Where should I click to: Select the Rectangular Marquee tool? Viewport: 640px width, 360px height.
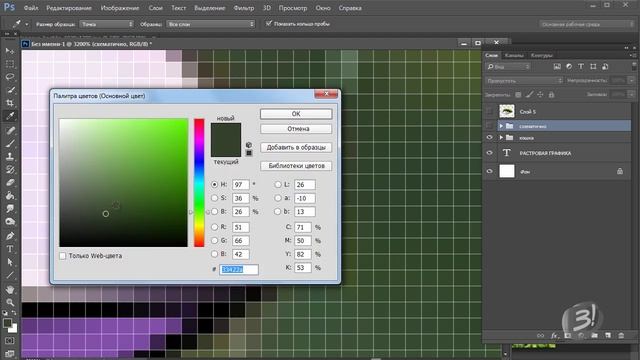click(10, 64)
